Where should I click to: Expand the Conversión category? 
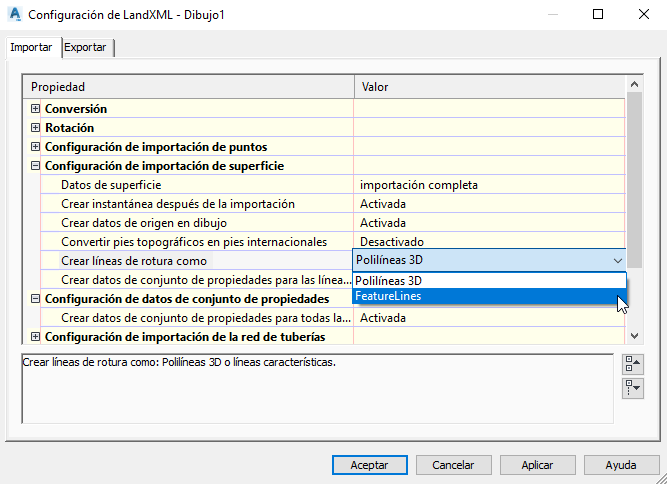(35, 108)
